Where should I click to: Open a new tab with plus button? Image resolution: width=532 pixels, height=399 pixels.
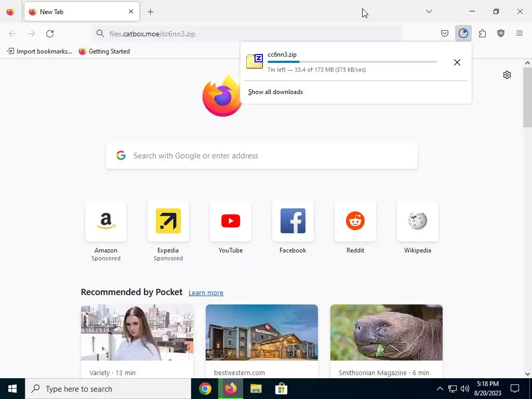pyautogui.click(x=151, y=12)
